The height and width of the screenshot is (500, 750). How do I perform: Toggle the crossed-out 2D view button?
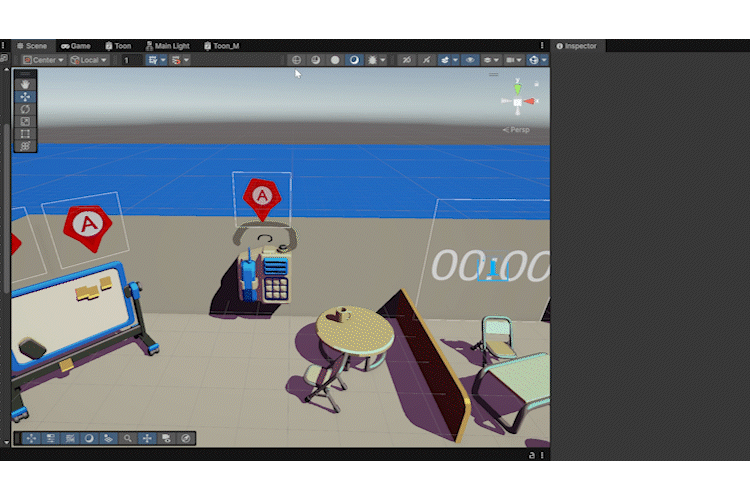[407, 60]
